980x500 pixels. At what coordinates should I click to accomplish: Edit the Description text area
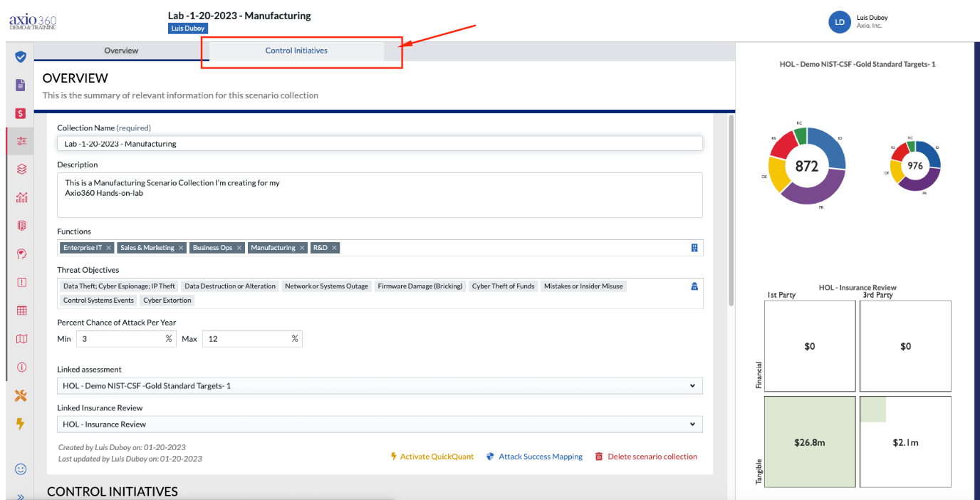(380, 194)
